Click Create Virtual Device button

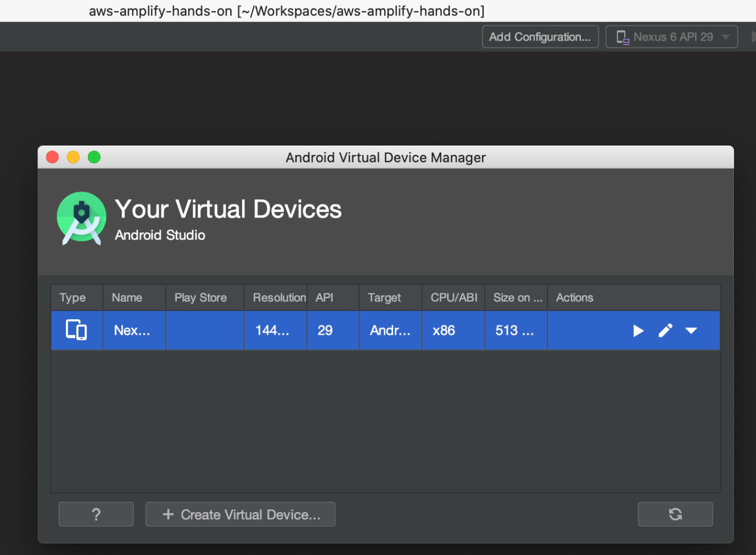click(240, 514)
